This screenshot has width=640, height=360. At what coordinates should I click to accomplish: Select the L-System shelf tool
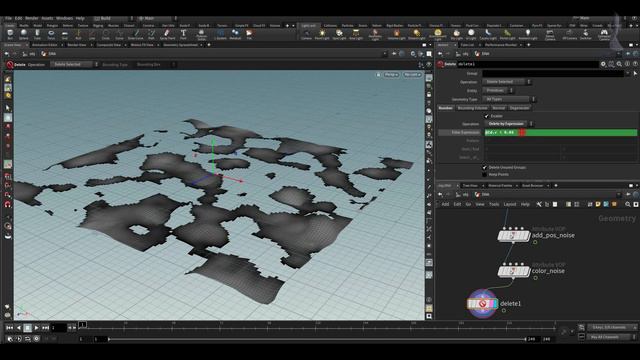[220, 34]
